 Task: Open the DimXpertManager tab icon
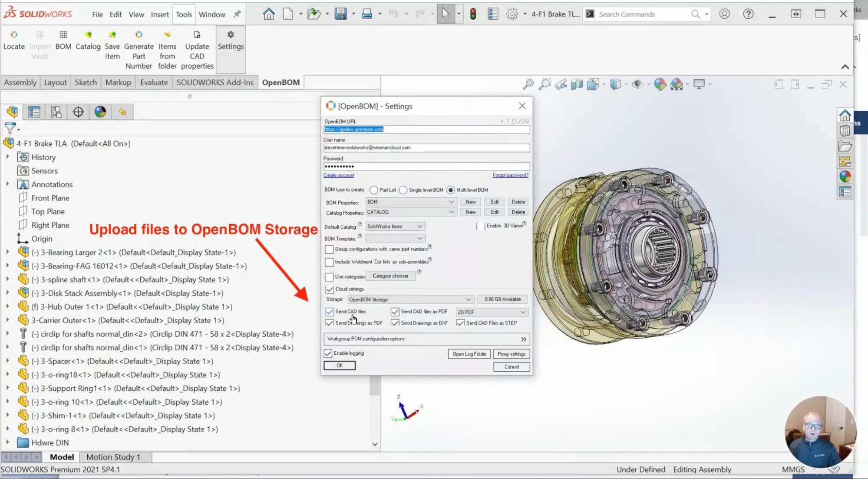coord(78,112)
